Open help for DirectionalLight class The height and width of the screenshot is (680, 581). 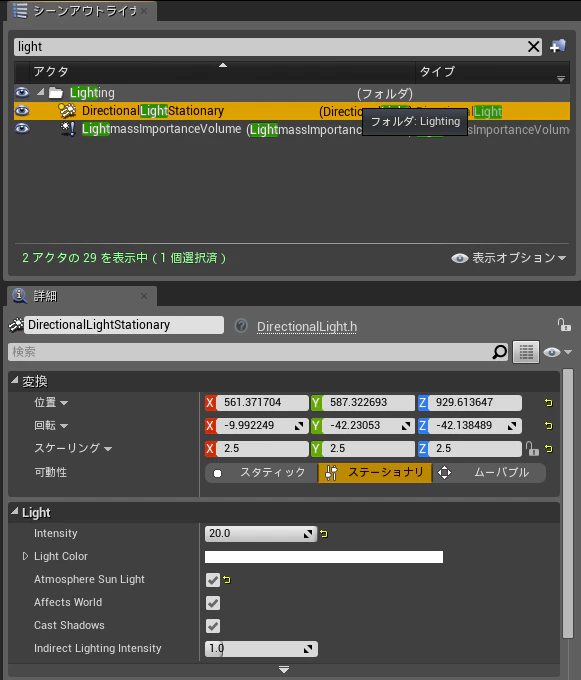click(x=241, y=326)
